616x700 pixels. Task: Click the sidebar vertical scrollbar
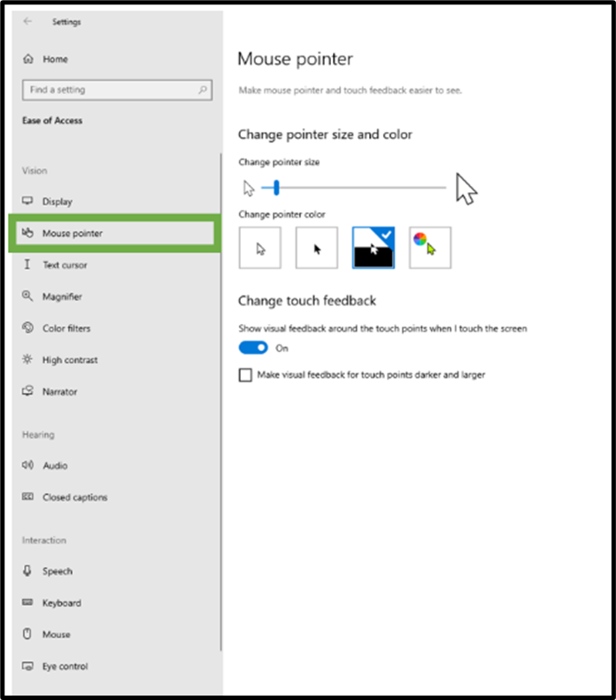point(220,402)
